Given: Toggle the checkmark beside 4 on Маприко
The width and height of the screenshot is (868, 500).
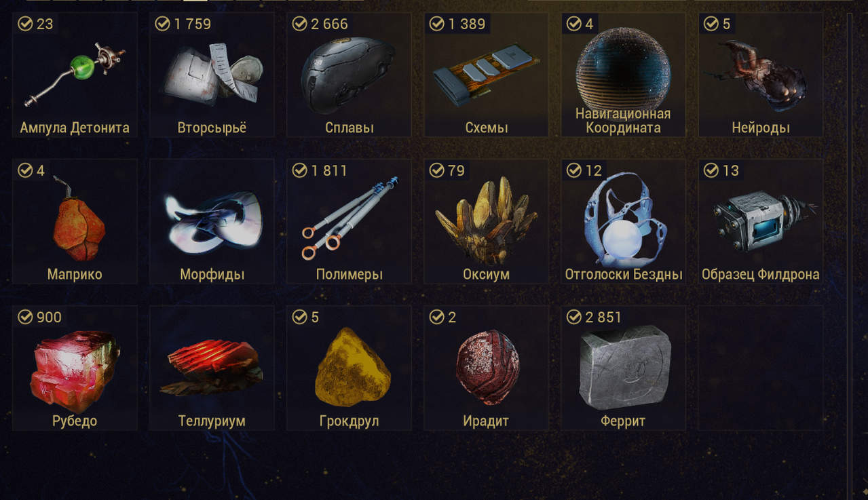Looking at the screenshot, I should click(x=25, y=170).
